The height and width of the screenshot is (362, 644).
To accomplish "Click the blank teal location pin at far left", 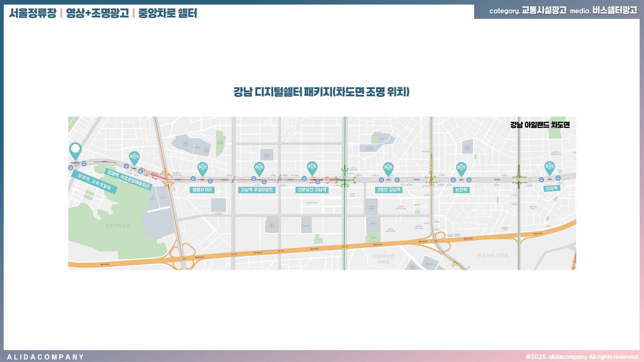I will (x=75, y=150).
